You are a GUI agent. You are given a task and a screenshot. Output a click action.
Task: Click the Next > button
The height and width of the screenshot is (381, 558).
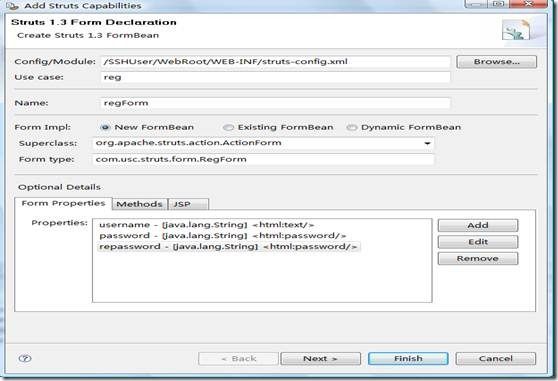[320, 359]
